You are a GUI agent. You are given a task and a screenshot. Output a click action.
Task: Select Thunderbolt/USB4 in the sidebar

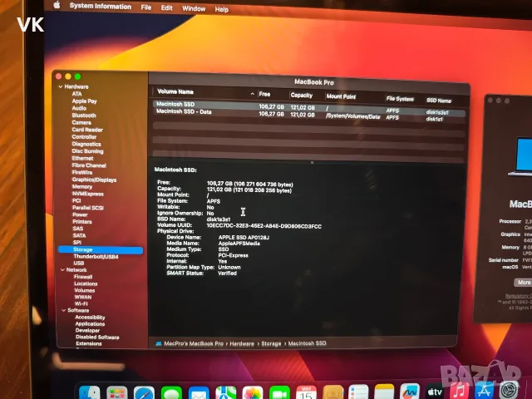click(96, 257)
